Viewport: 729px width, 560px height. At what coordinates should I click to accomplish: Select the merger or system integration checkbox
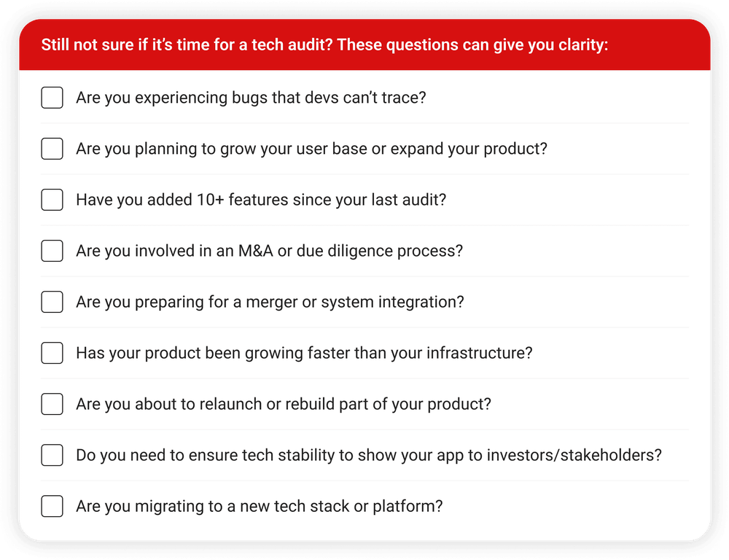click(52, 302)
